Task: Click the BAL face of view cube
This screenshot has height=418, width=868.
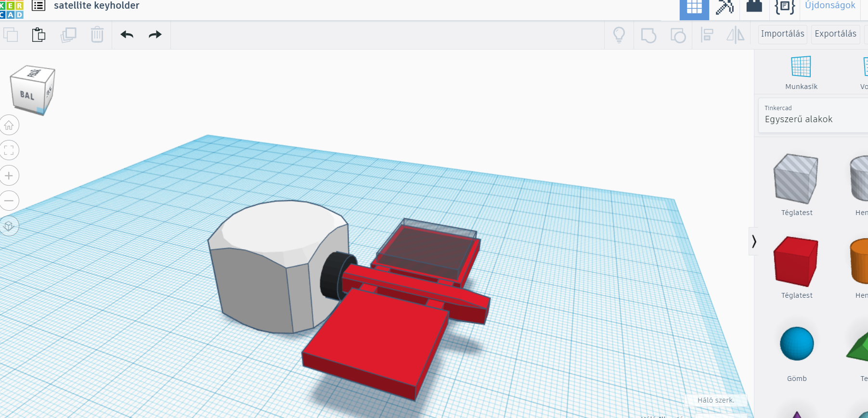Action: tap(27, 96)
